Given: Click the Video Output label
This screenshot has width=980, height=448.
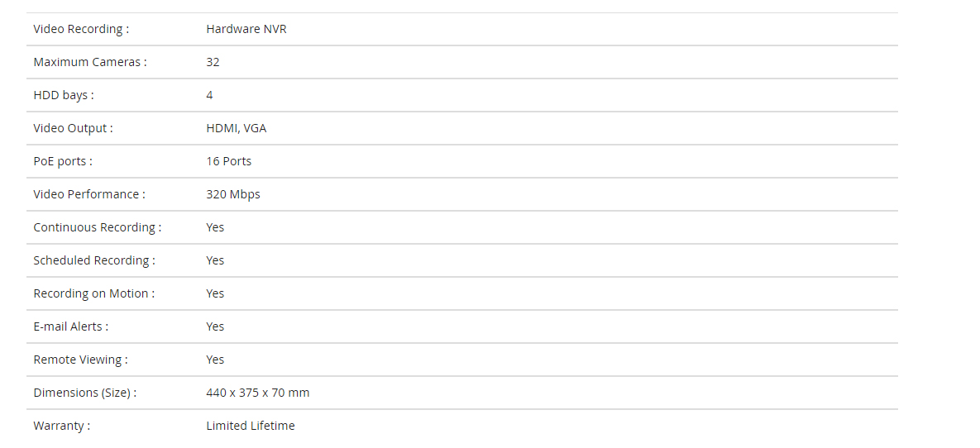Looking at the screenshot, I should click(73, 129).
